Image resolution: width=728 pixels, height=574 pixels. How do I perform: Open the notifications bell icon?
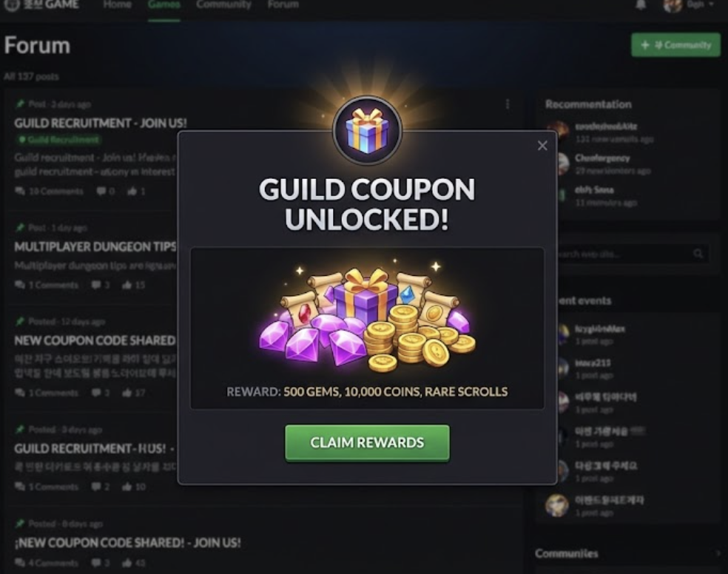[641, 4]
